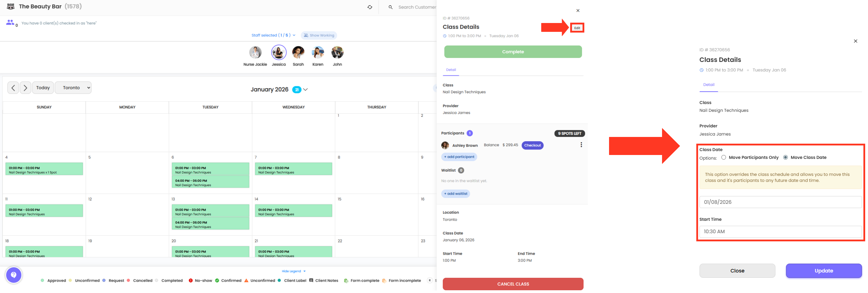Click the Confirmed green check legend icon
The width and height of the screenshot is (868, 293).
[x=217, y=281]
